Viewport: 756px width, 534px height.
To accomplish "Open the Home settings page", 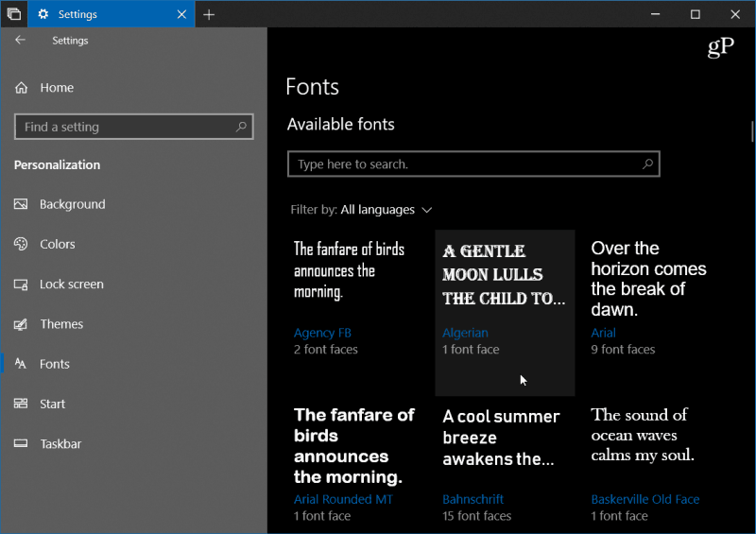I will click(57, 88).
